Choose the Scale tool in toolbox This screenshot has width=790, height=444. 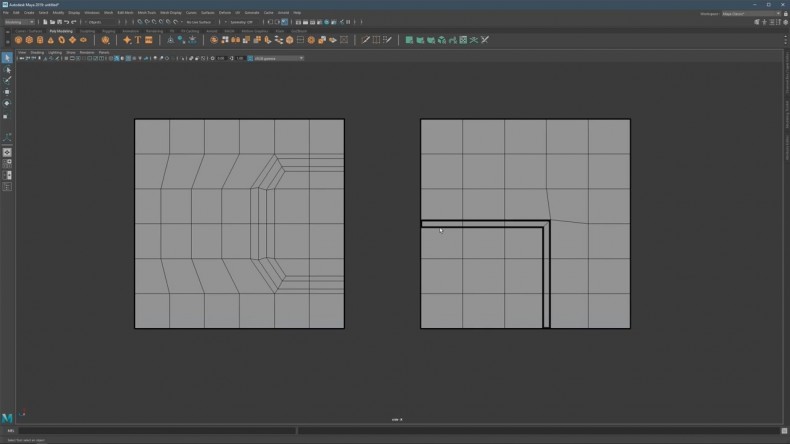(7, 116)
